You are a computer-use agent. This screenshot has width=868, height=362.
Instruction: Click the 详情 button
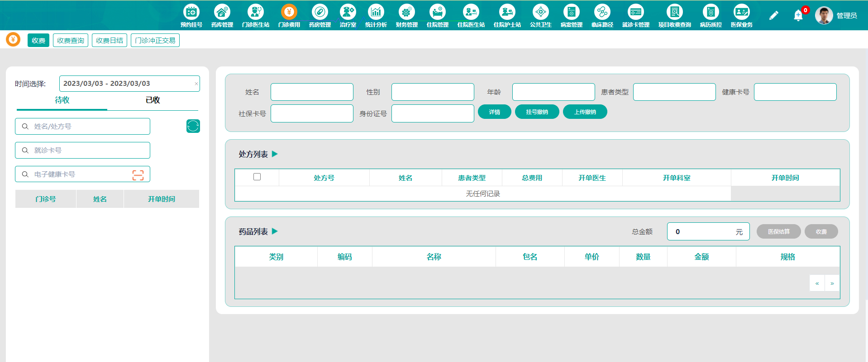tap(495, 112)
